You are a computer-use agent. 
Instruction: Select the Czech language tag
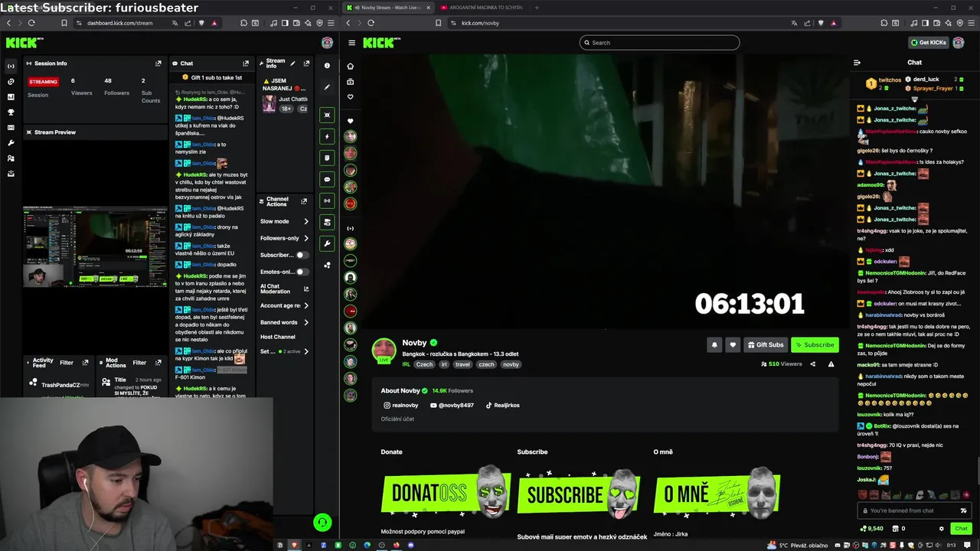(x=424, y=365)
